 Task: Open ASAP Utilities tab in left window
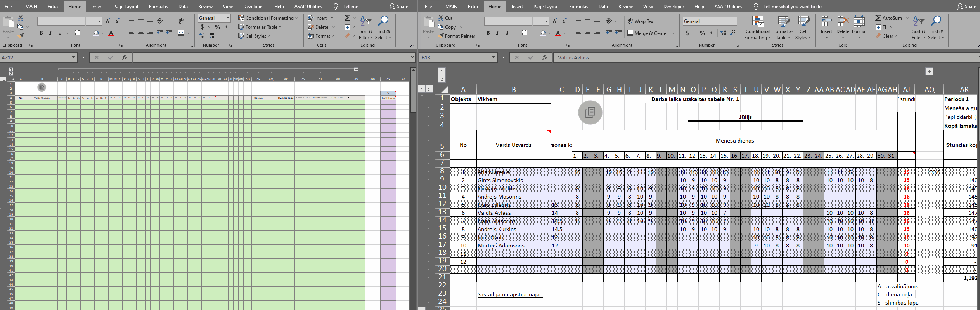pos(308,7)
